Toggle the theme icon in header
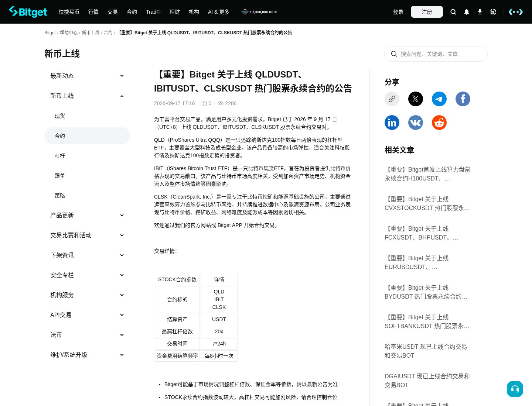Screen dimensions: 532x406 (x=516, y=12)
